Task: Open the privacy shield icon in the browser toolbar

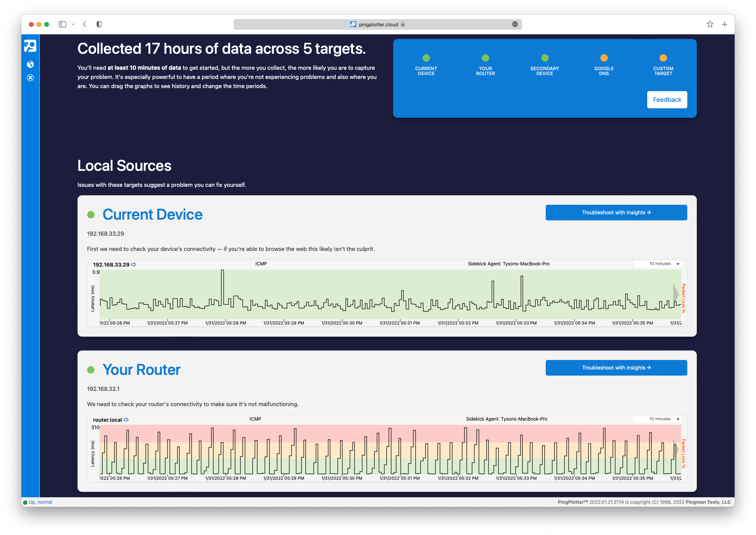Action: (99, 24)
